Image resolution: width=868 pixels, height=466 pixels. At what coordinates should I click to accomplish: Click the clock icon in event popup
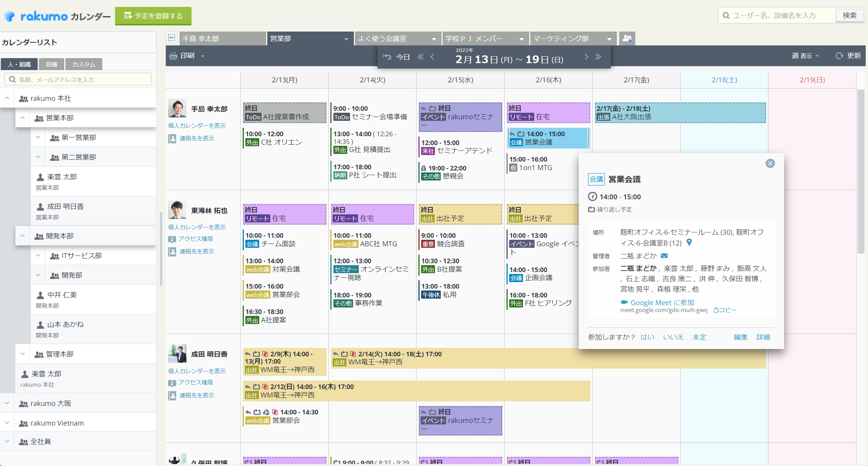(x=592, y=197)
